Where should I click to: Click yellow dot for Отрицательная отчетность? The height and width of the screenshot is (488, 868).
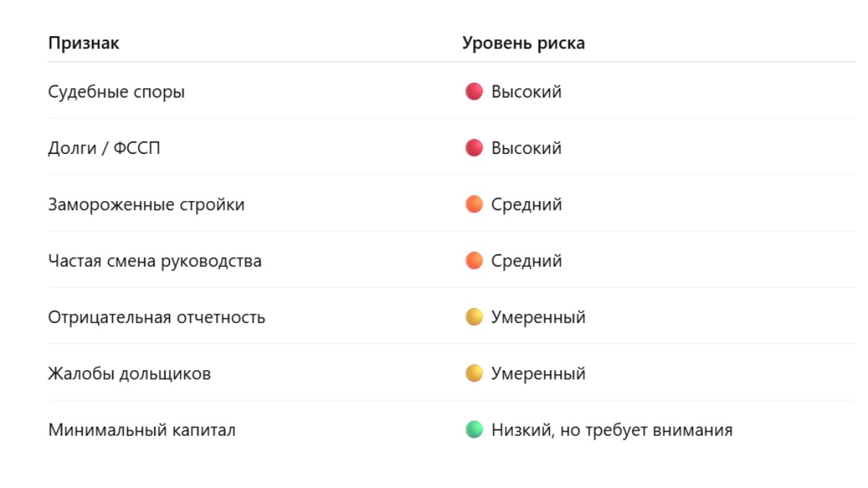pyautogui.click(x=474, y=317)
